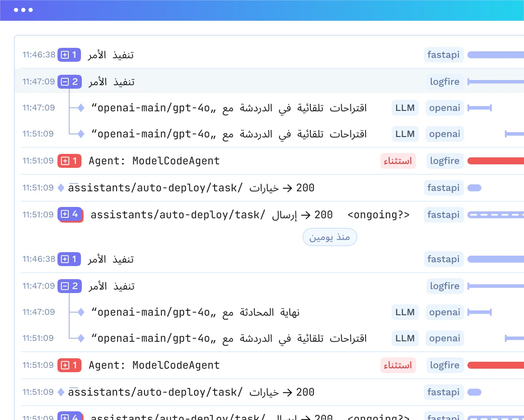This screenshot has height=420, width=524.
Task: Click the openai tag on the 11:47:09 اقتراحات تلقائية row
Action: 445,108
